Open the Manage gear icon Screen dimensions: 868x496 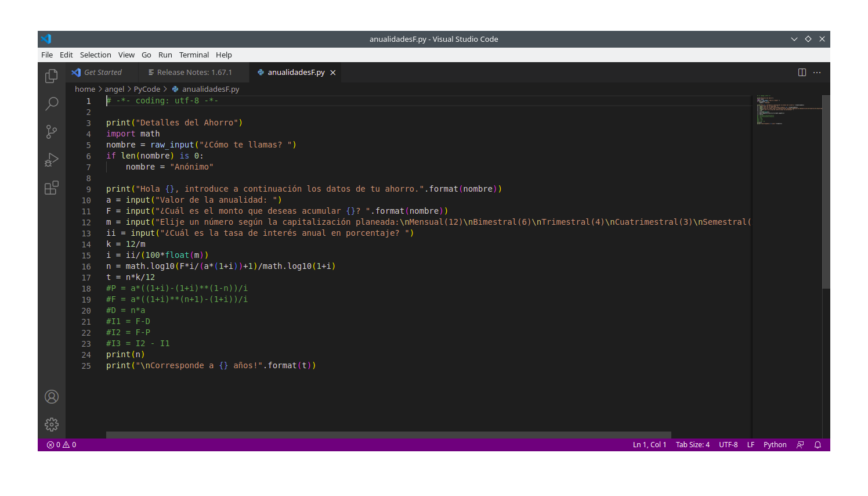click(52, 425)
